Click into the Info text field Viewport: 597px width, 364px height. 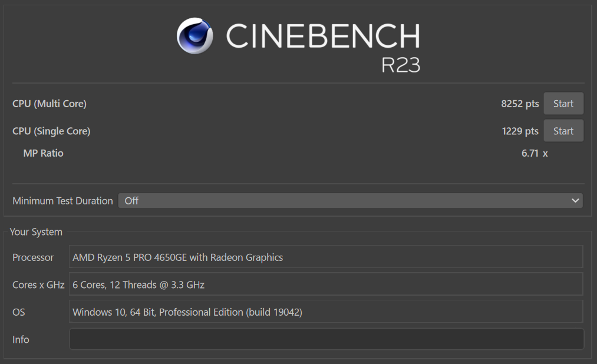[x=326, y=339]
